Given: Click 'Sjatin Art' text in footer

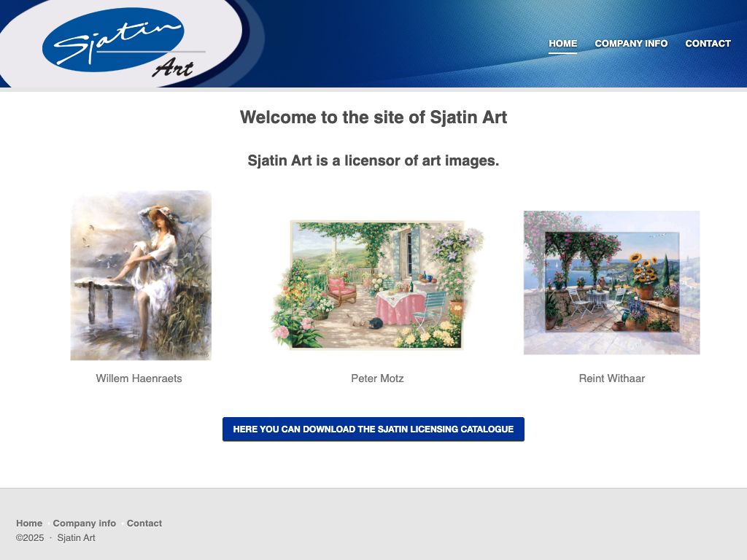Looking at the screenshot, I should (x=76, y=537).
